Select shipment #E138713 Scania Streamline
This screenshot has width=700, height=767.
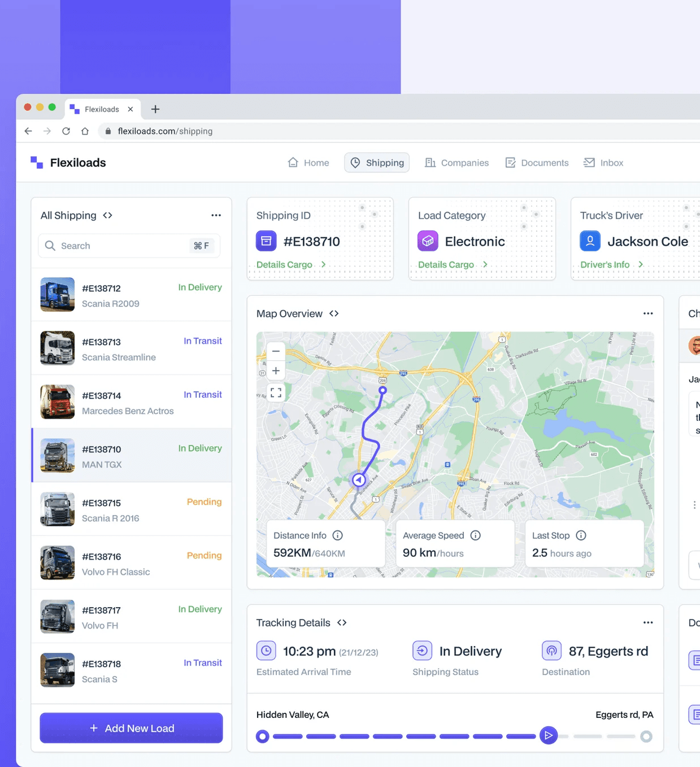click(x=131, y=348)
